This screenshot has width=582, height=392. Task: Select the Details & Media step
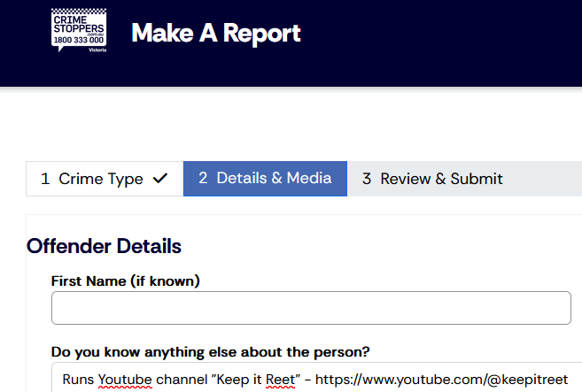[x=265, y=179]
